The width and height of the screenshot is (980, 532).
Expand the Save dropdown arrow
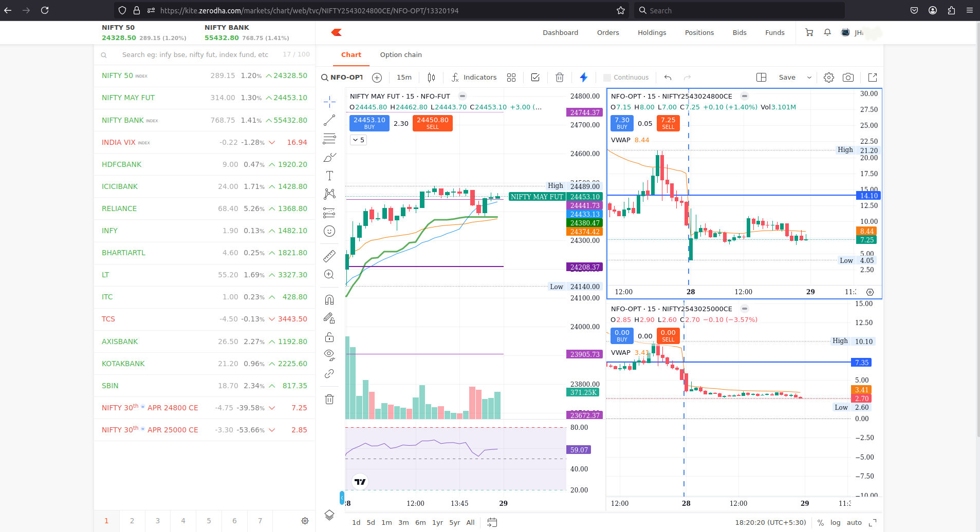pos(809,78)
